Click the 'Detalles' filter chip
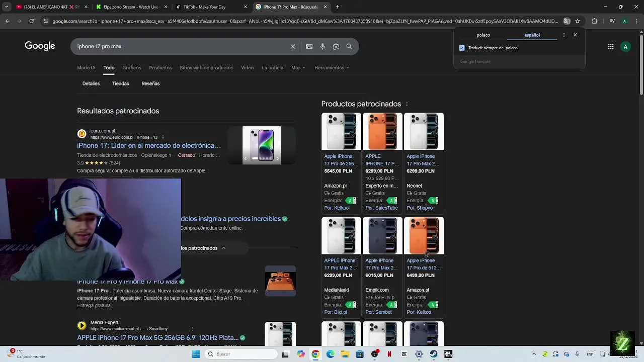Viewport: 644px width, 362px height. click(x=91, y=83)
